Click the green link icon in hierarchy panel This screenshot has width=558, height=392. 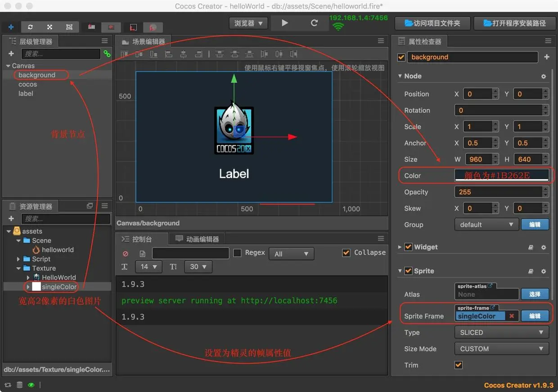107,53
